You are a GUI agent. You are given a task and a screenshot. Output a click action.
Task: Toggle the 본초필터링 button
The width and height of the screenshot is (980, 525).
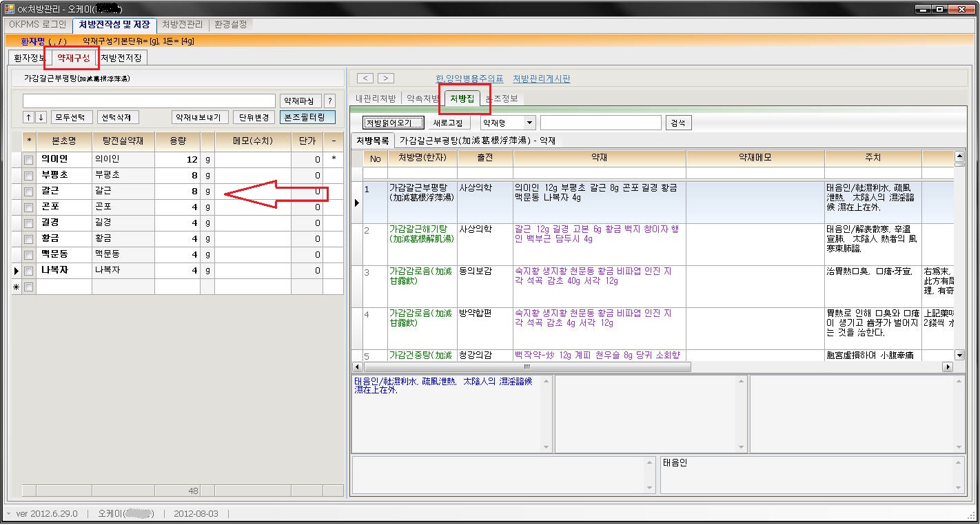[307, 117]
